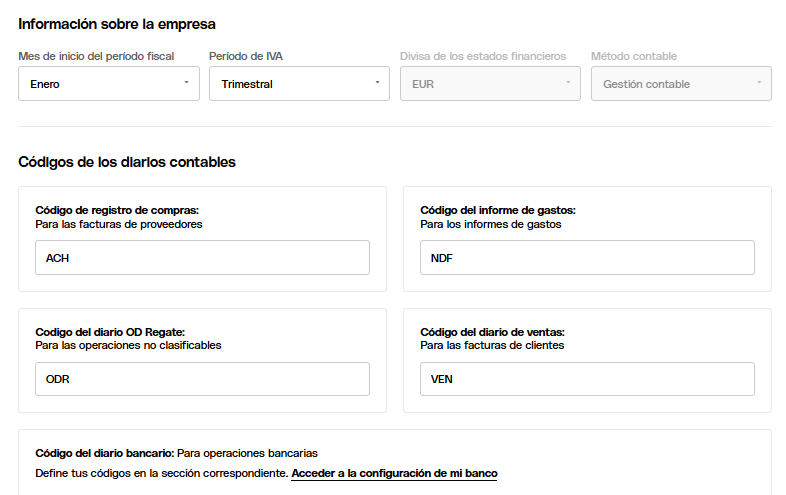This screenshot has height=495, width=786.
Task: Focus the sales journal code field VEN
Action: 587,379
